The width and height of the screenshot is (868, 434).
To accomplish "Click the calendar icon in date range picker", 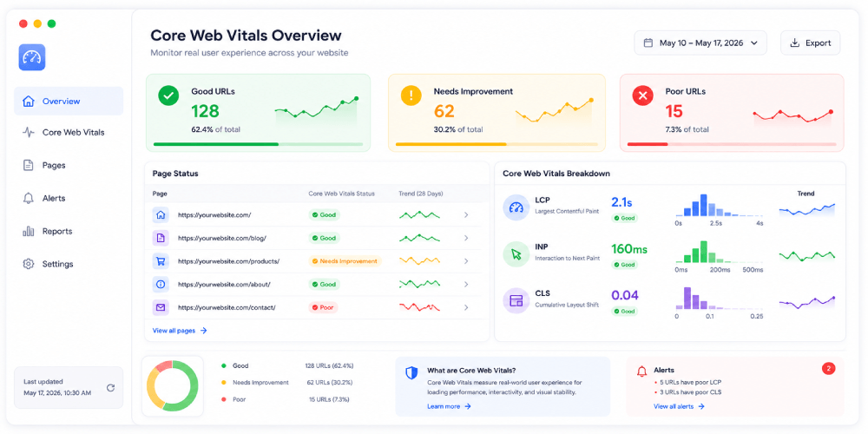I will [x=648, y=43].
